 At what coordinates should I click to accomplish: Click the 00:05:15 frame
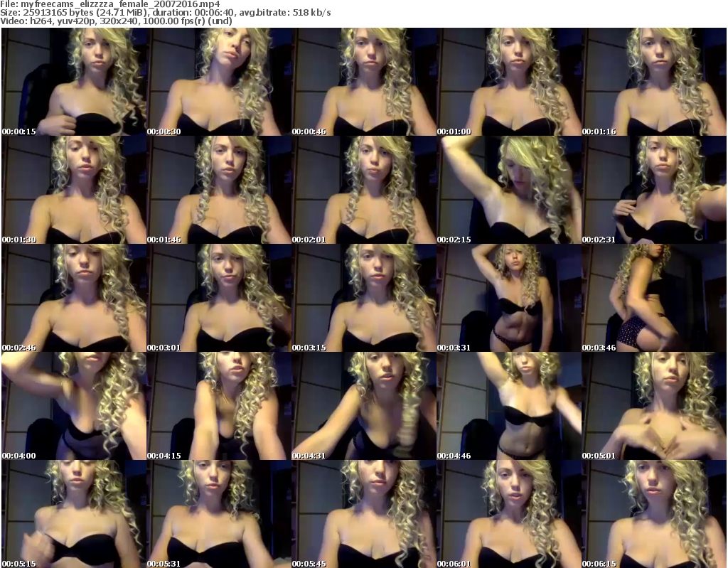point(74,514)
